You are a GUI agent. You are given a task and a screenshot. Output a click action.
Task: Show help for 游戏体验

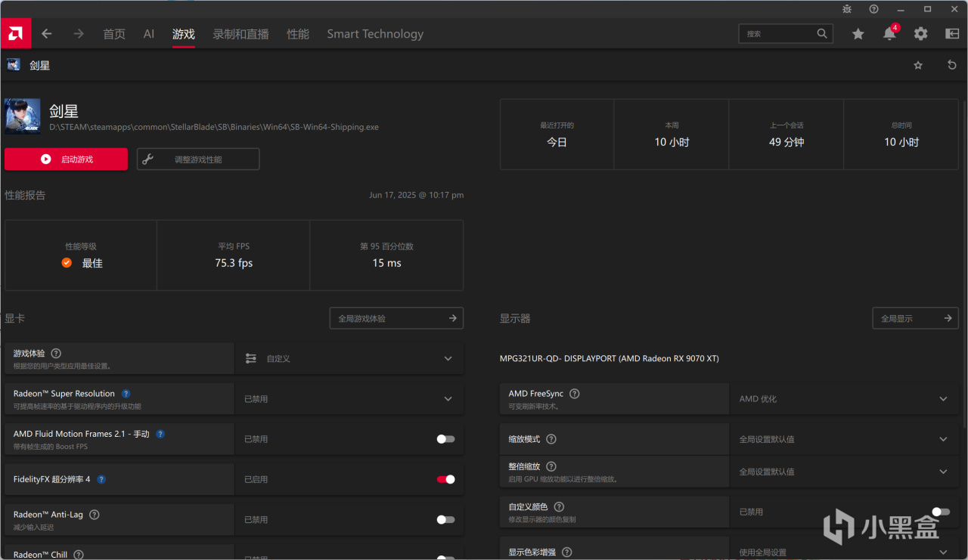56,353
